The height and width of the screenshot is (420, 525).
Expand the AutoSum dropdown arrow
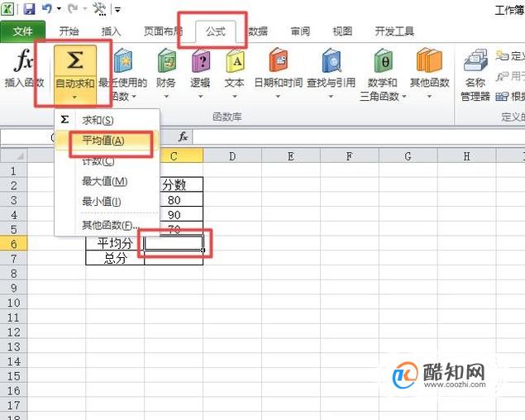(x=74, y=97)
